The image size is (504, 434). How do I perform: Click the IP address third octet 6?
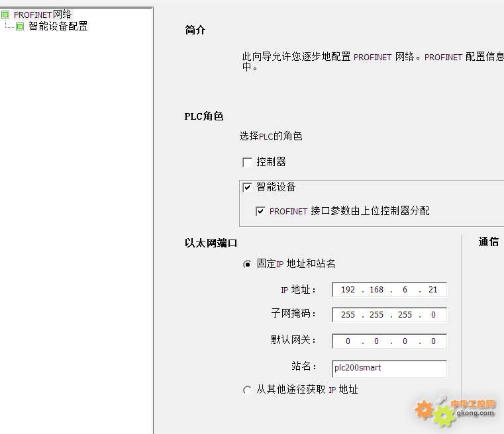pyautogui.click(x=405, y=290)
